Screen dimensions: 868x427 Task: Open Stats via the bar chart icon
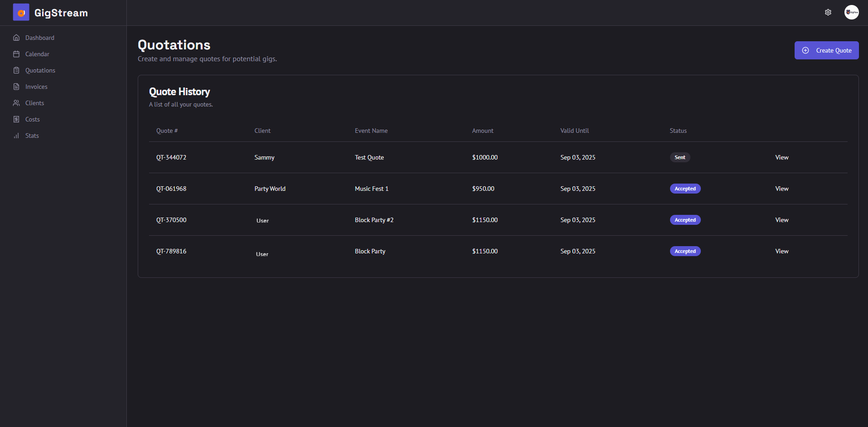click(x=17, y=136)
